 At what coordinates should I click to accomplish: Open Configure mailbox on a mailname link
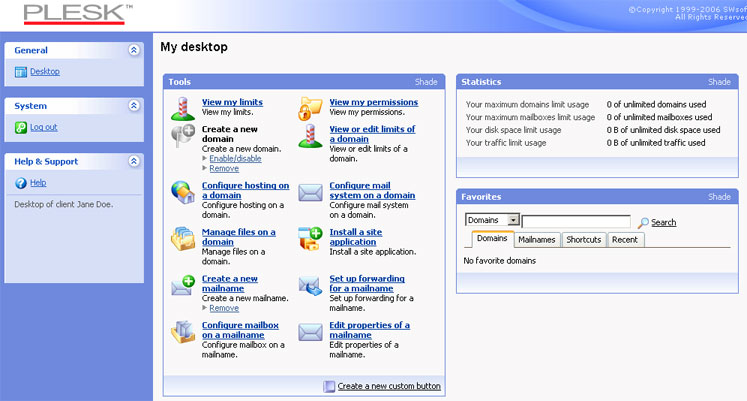(x=240, y=330)
